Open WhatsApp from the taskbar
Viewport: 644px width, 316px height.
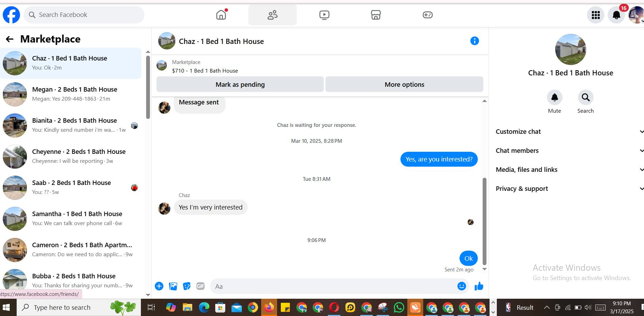click(399, 307)
